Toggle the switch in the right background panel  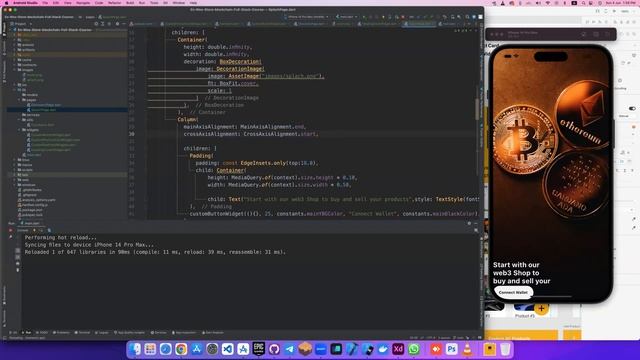(632, 109)
